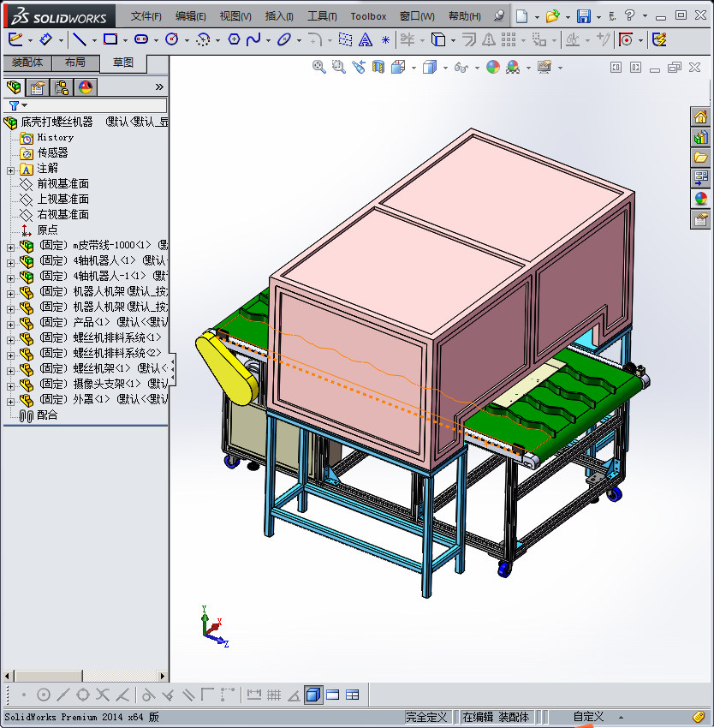The width and height of the screenshot is (714, 728).
Task: Click the Mirror Entities tool
Action: click(488, 40)
